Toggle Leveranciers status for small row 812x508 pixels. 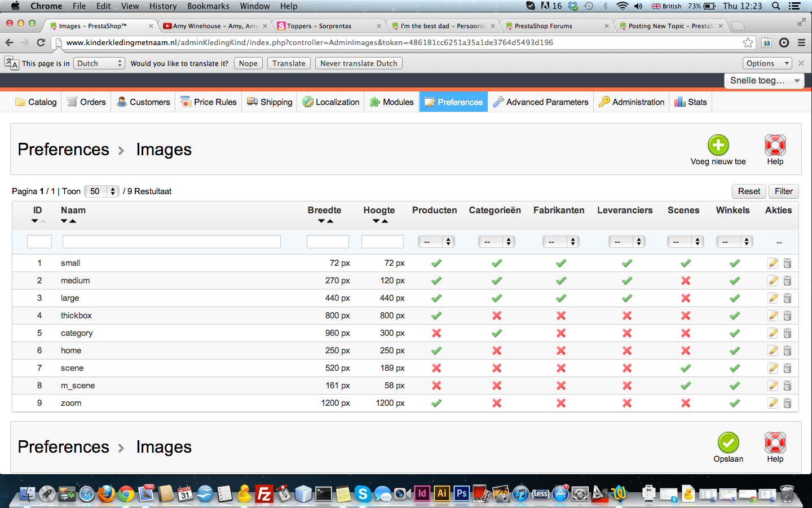tap(627, 263)
